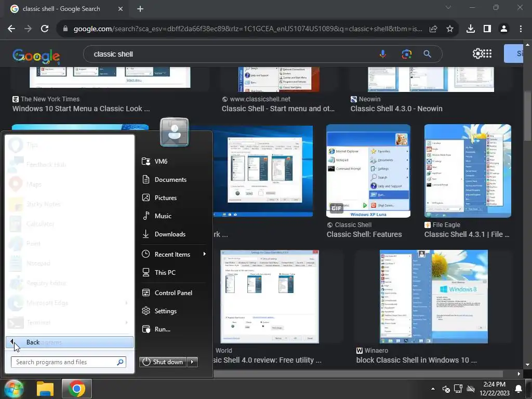Go Back to the main programs list
The width and height of the screenshot is (532, 399).
click(70, 342)
